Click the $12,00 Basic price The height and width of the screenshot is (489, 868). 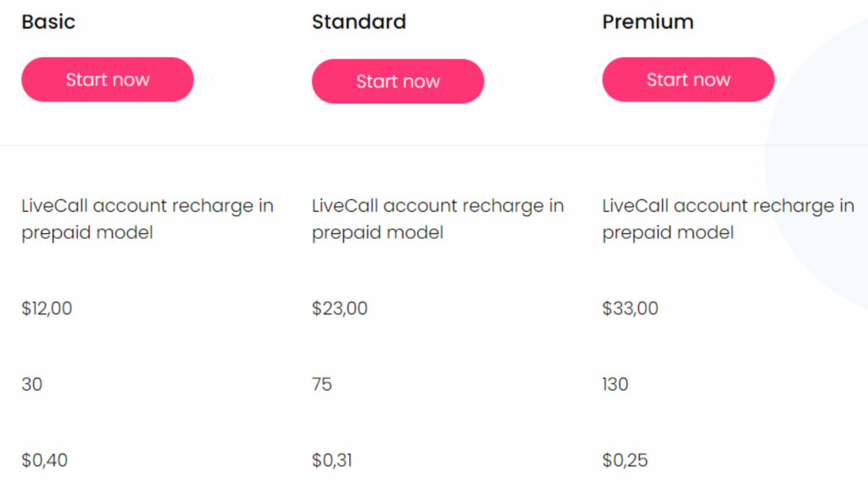pos(47,308)
